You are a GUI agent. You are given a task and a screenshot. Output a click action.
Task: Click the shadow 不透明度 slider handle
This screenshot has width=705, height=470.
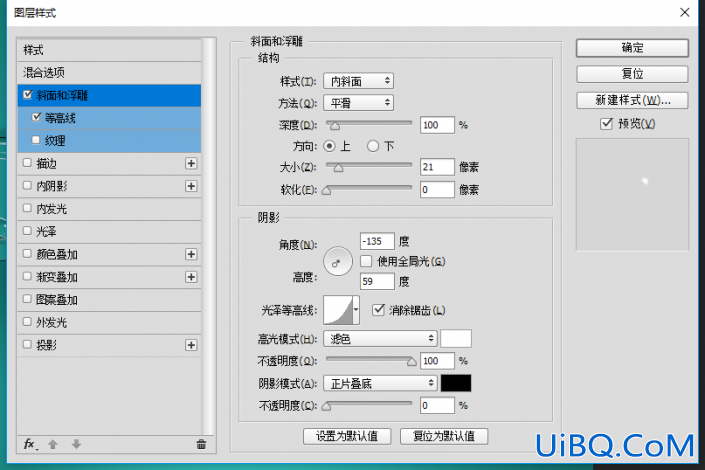[326, 407]
